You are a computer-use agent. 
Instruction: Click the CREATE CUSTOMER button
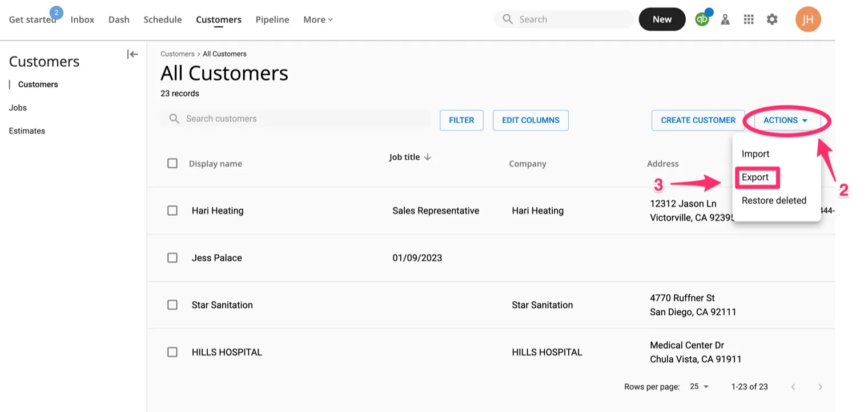[698, 120]
